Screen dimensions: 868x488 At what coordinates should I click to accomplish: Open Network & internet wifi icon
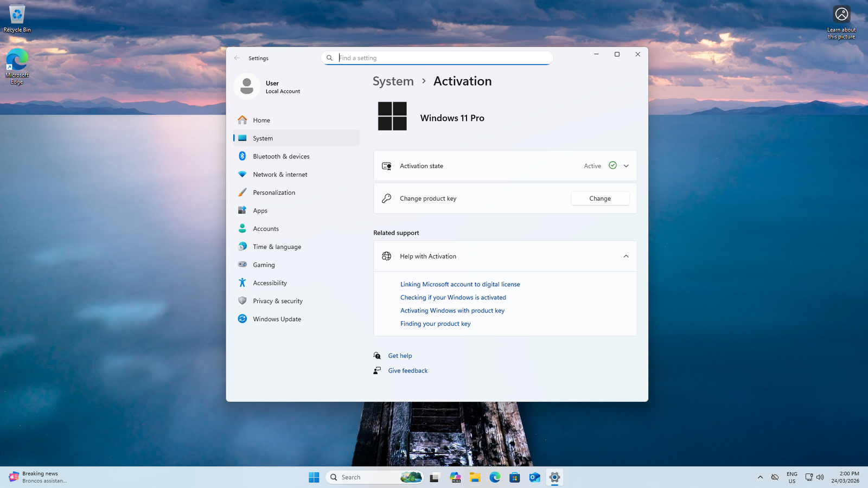point(242,175)
